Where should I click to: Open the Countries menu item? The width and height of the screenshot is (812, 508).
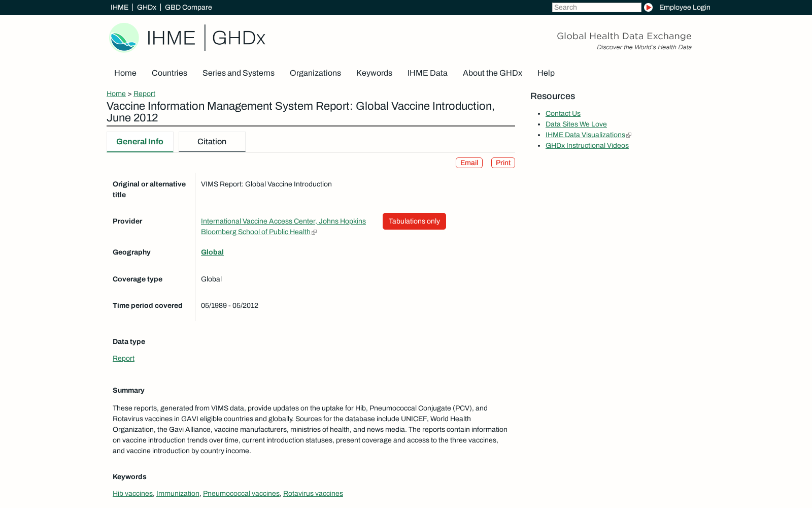(x=170, y=73)
